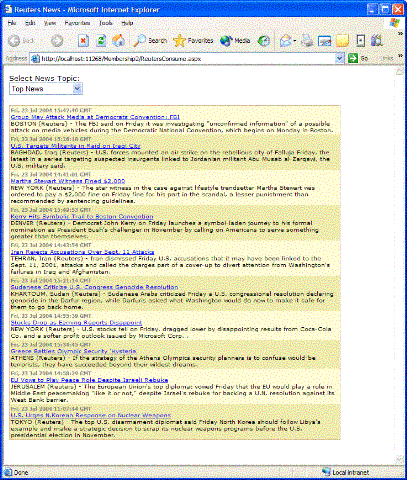Open the Help menu
The height and width of the screenshot is (480, 407).
click(127, 23)
